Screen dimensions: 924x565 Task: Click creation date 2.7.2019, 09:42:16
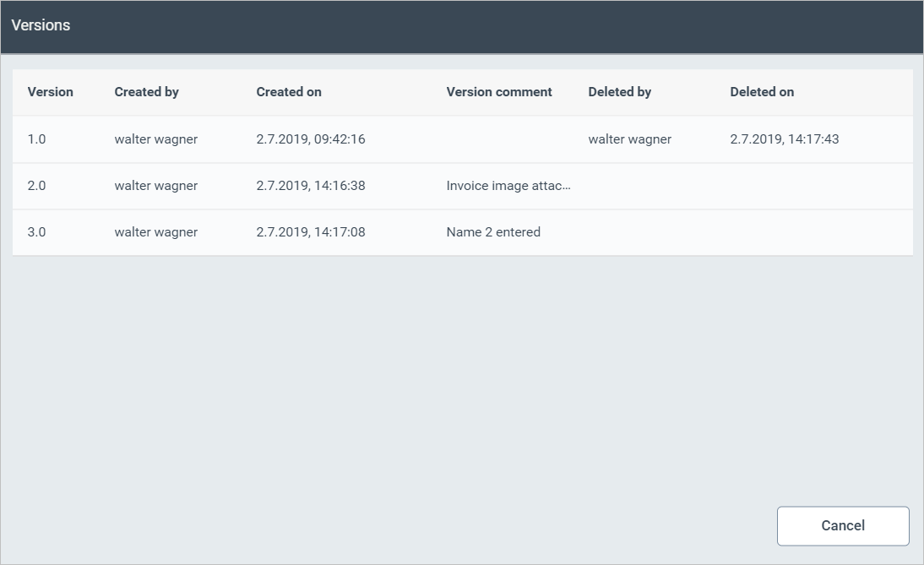[x=311, y=139]
